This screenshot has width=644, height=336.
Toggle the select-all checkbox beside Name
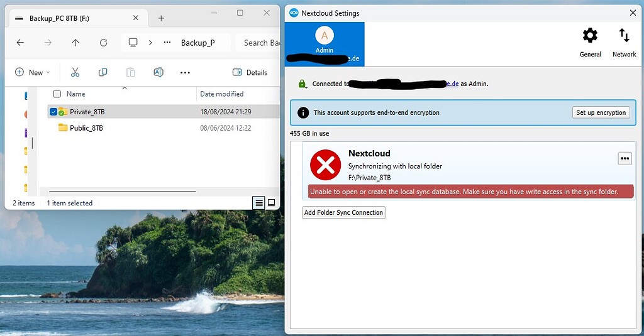(x=57, y=94)
